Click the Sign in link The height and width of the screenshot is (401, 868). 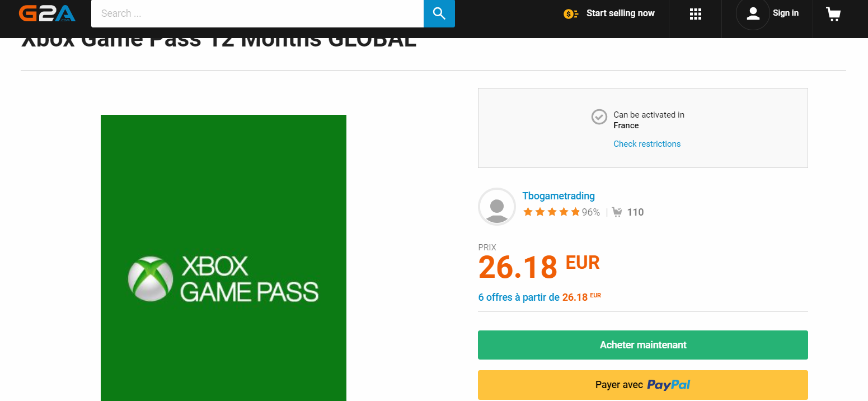click(x=786, y=13)
